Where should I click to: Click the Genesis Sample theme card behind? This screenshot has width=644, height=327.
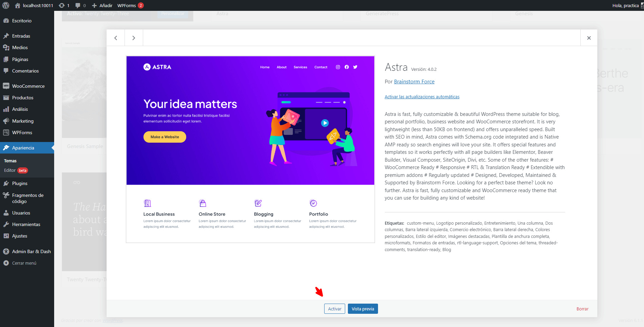coord(84,97)
